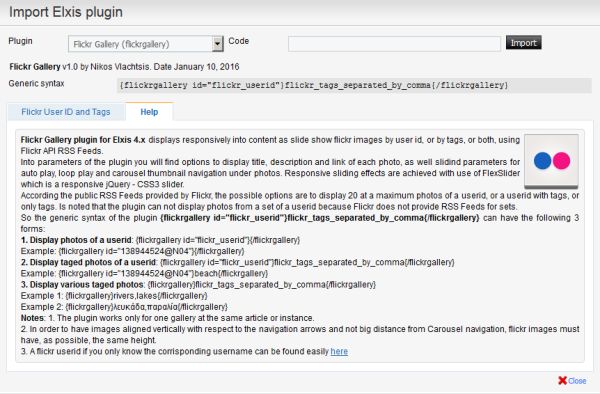
Task: Open the Flickr Gallery plugin dropdown
Action: coord(145,44)
